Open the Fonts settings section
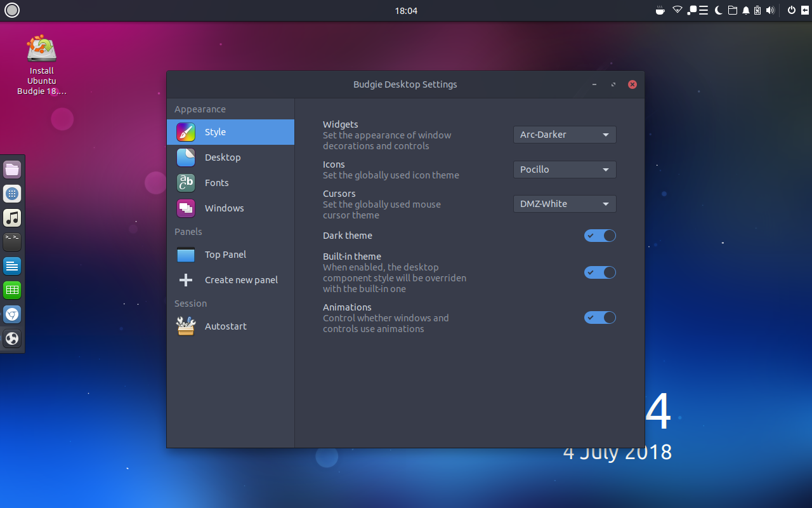 point(230,183)
